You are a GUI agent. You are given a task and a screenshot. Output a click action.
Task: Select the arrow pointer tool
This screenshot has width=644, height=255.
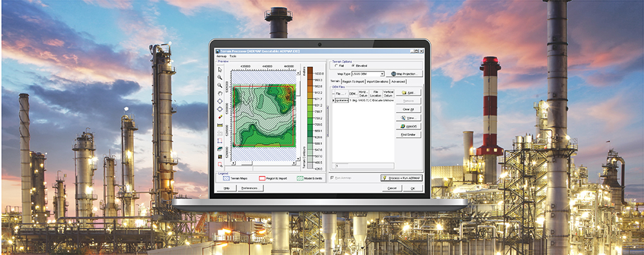[x=220, y=70]
